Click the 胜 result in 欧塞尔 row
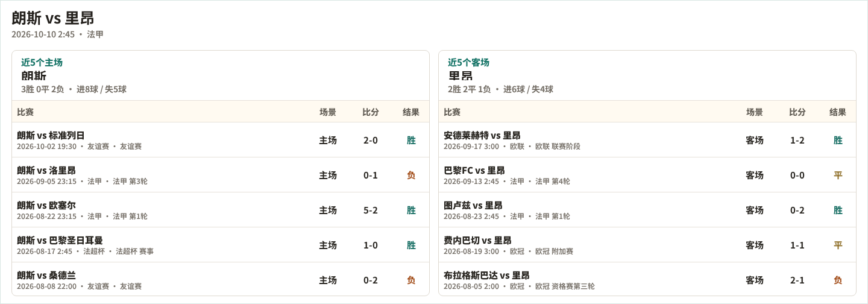Screen dimensions: 868x304 tap(411, 210)
